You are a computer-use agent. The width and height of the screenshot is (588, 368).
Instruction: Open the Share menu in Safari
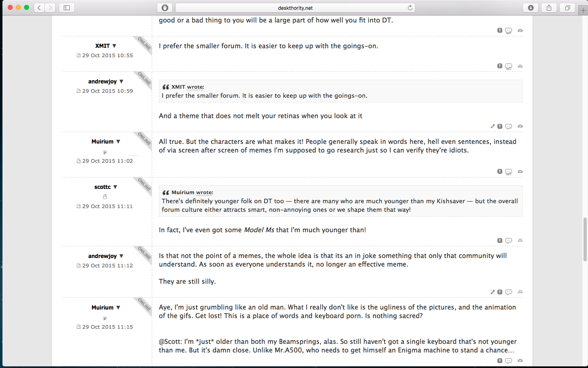[x=548, y=7]
